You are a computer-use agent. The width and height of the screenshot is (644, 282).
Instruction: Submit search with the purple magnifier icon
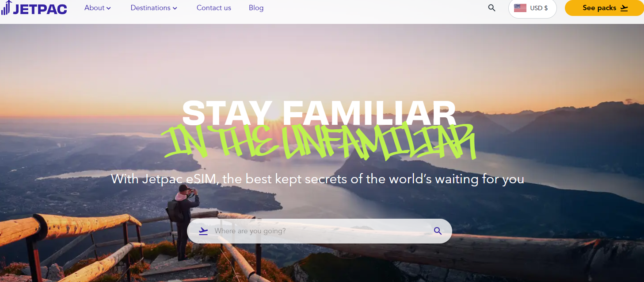438,231
